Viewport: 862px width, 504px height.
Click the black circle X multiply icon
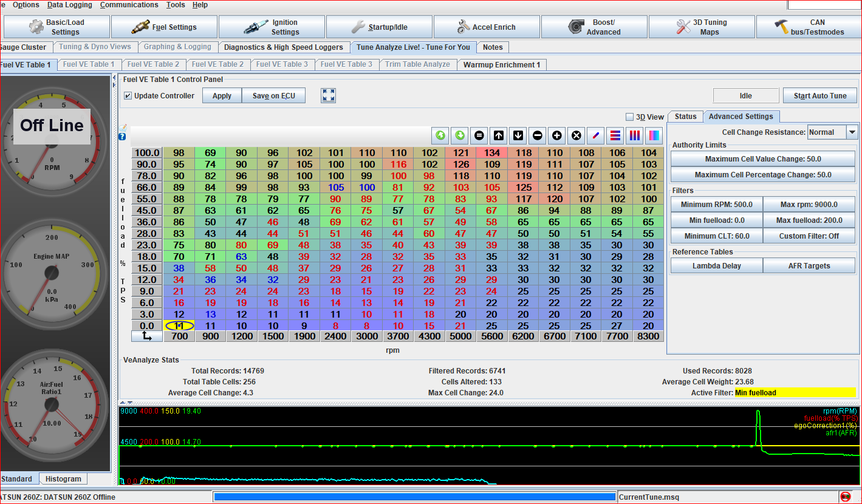coord(576,135)
